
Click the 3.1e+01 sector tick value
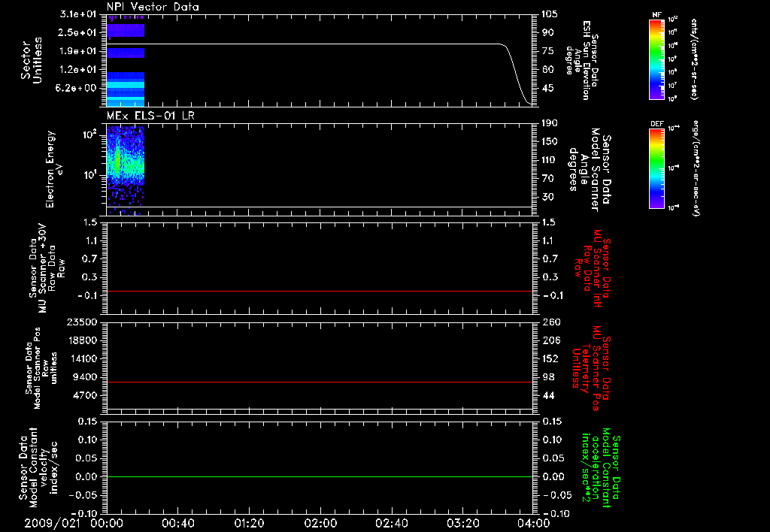click(x=77, y=14)
